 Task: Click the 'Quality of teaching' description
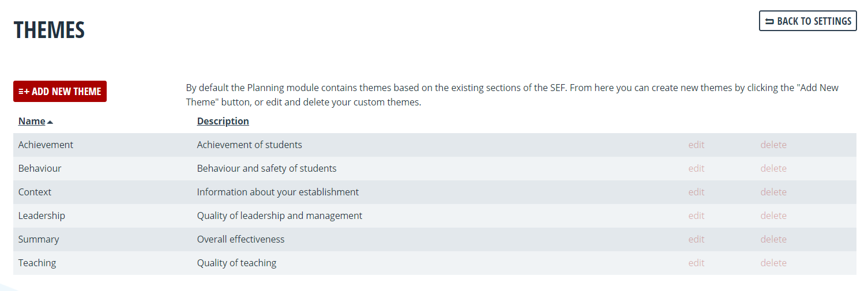(237, 263)
